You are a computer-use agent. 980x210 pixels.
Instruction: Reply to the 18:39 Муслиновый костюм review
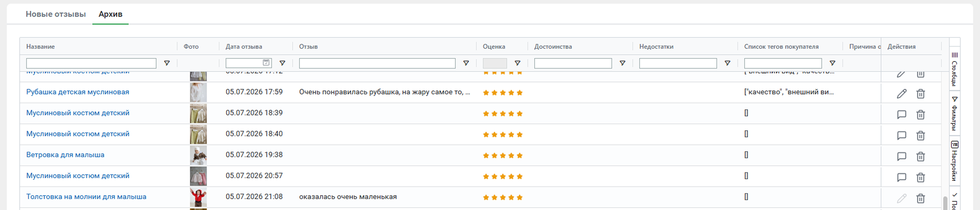coord(902,114)
